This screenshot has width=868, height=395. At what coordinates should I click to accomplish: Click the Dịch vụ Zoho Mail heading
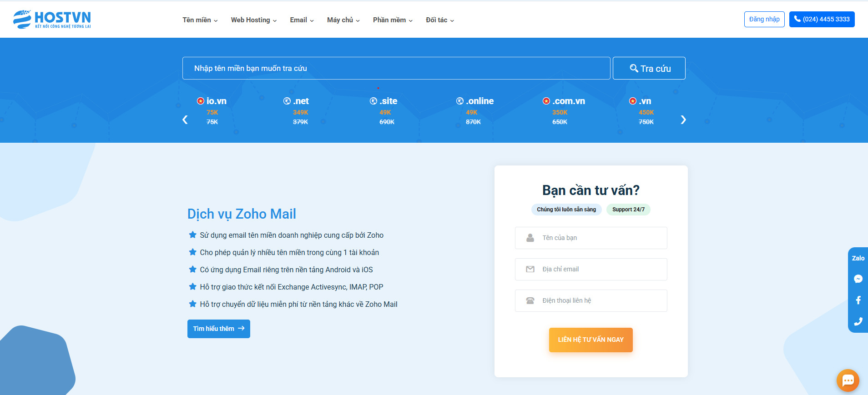[x=242, y=214]
